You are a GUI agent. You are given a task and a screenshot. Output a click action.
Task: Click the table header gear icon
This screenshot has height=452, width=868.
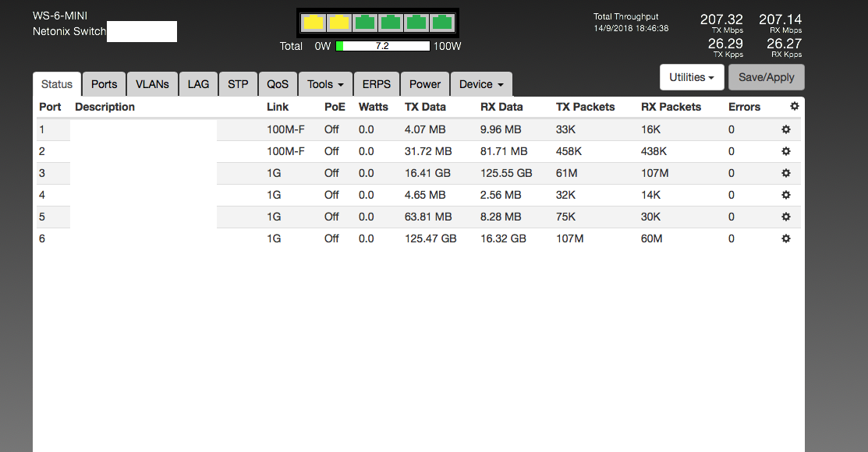tap(794, 107)
